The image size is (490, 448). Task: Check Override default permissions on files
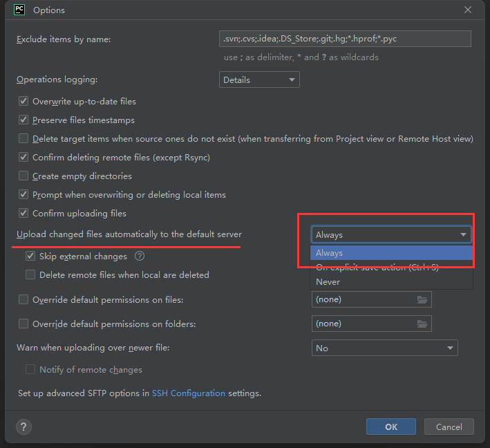tap(24, 300)
